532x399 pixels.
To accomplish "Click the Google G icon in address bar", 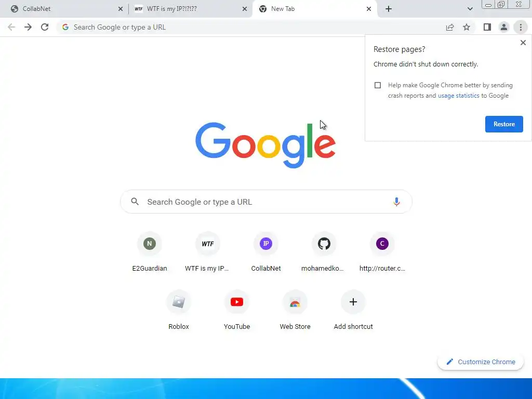I will 65,27.
